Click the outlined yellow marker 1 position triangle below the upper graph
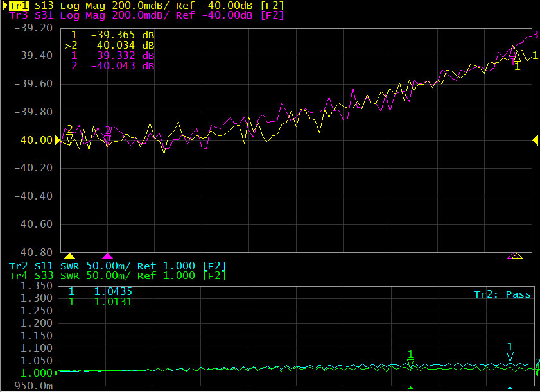 tap(518, 256)
